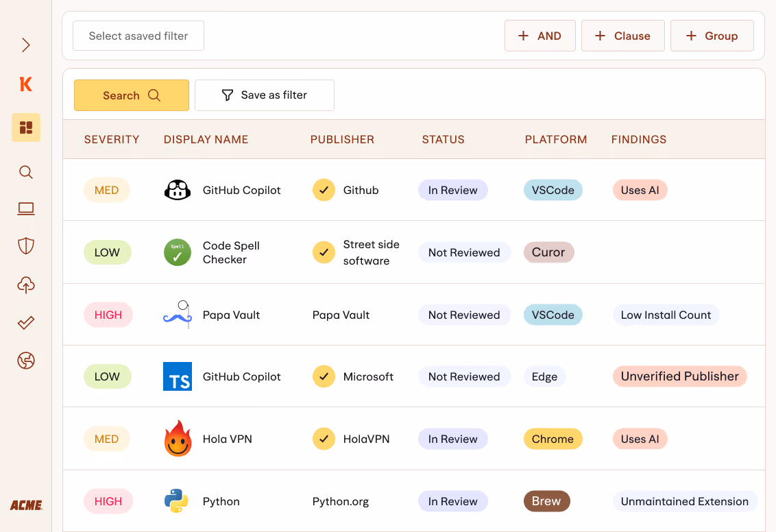Click Python.org publisher name

coord(341,501)
